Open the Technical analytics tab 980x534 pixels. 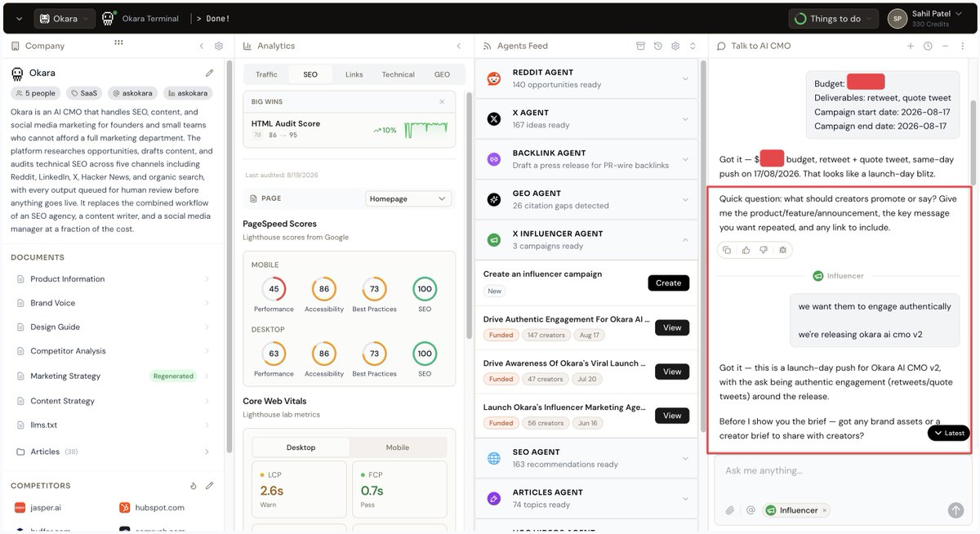(x=398, y=74)
